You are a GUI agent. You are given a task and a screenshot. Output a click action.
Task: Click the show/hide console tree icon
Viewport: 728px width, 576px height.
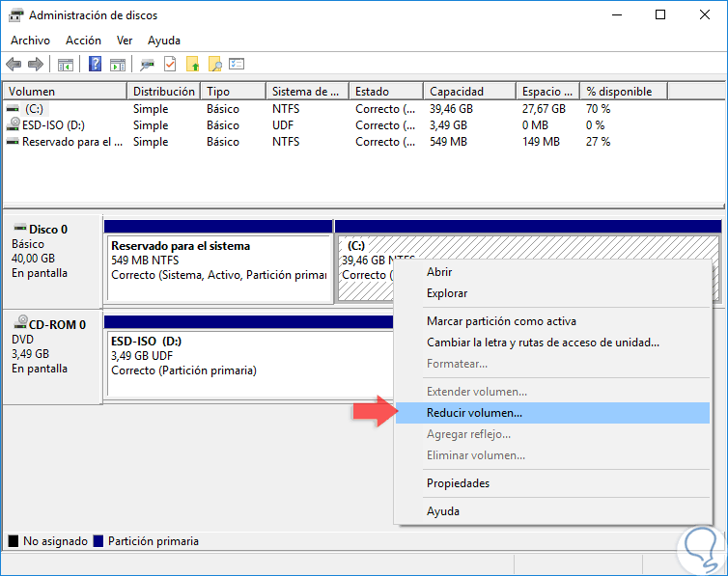(x=66, y=65)
